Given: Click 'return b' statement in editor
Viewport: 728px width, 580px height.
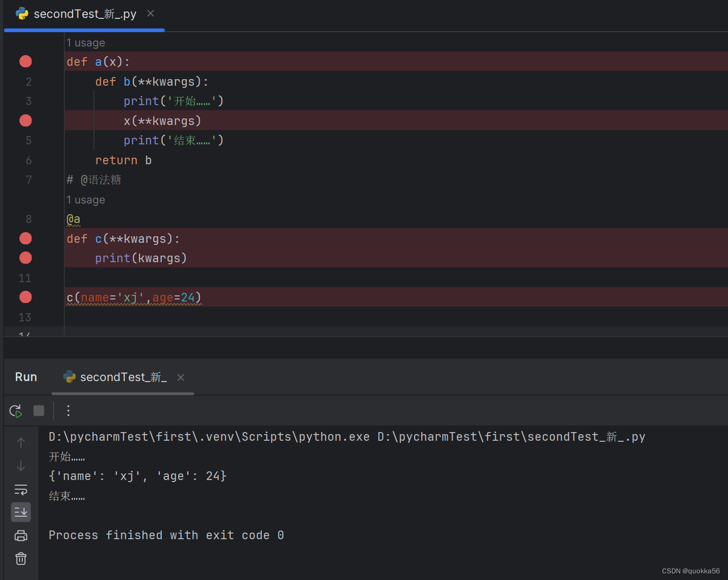Looking at the screenshot, I should tap(124, 160).
